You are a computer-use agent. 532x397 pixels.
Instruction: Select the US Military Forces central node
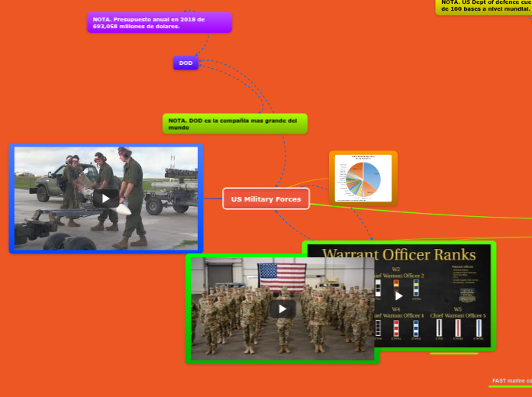click(x=266, y=199)
